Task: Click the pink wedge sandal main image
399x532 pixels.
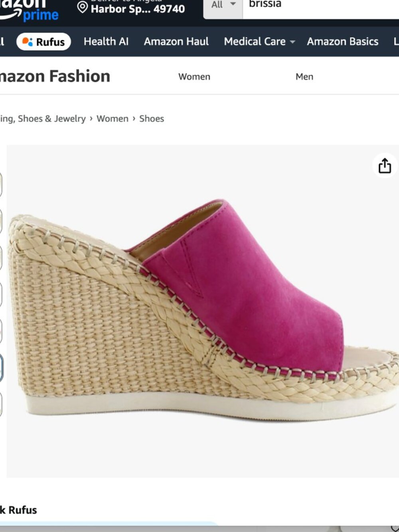Action: point(203,311)
